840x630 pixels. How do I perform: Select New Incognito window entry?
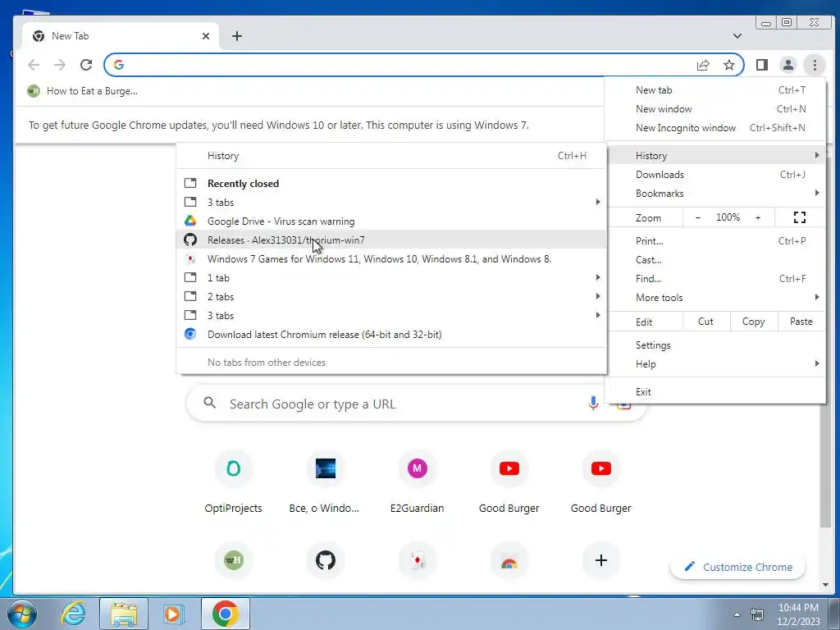(715, 127)
